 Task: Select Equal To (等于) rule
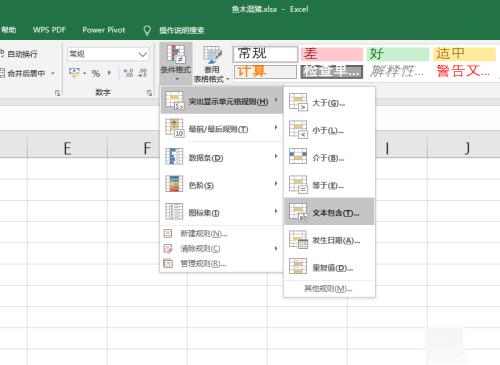(x=329, y=185)
